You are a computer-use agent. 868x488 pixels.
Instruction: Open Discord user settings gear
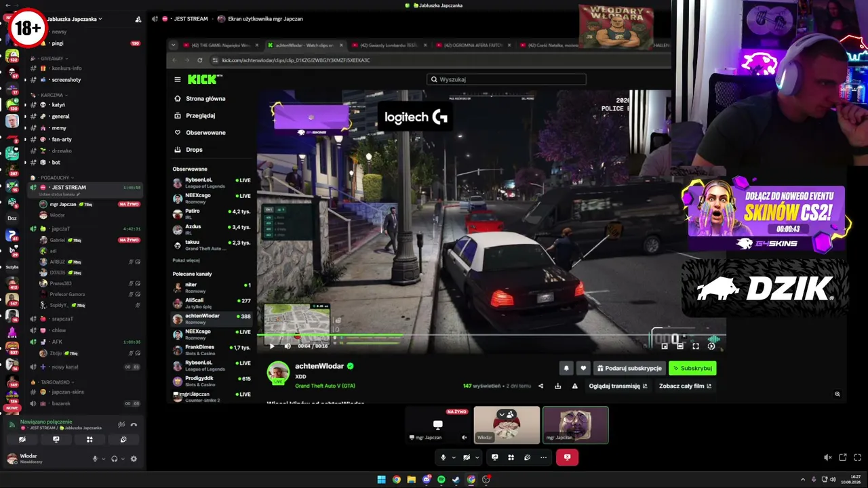(x=134, y=459)
